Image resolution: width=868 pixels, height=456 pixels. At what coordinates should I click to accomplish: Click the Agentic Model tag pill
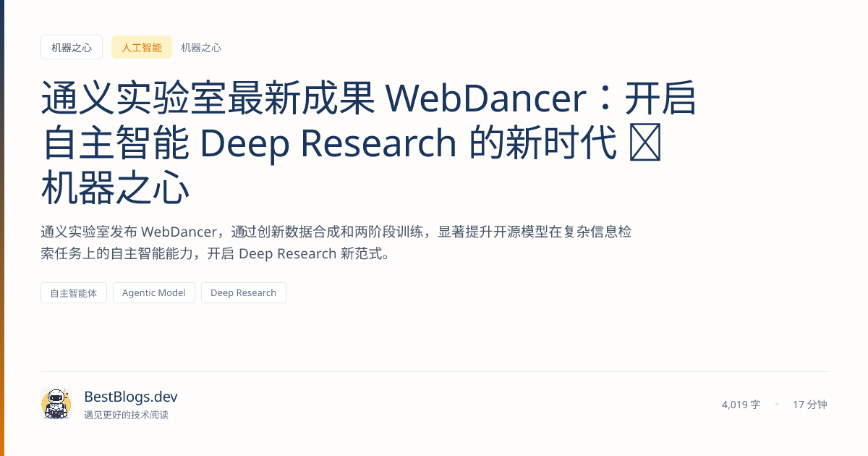(x=153, y=292)
